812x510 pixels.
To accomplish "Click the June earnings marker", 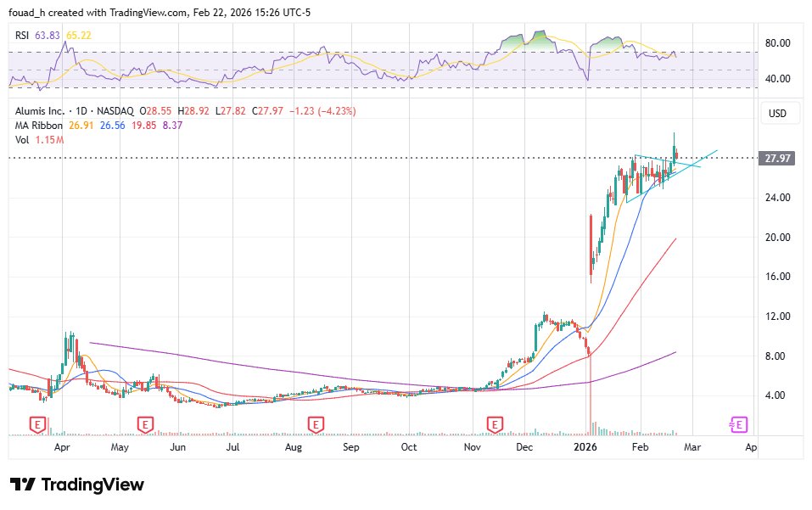I will pyautogui.click(x=146, y=424).
